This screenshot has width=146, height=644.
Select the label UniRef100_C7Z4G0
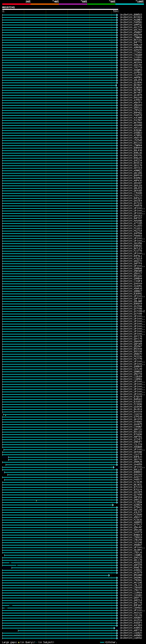[131, 53]
